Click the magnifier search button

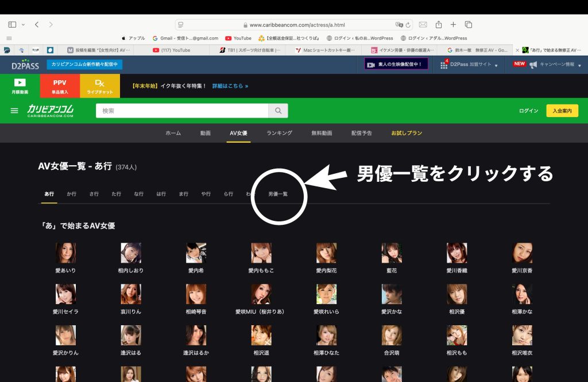(278, 111)
